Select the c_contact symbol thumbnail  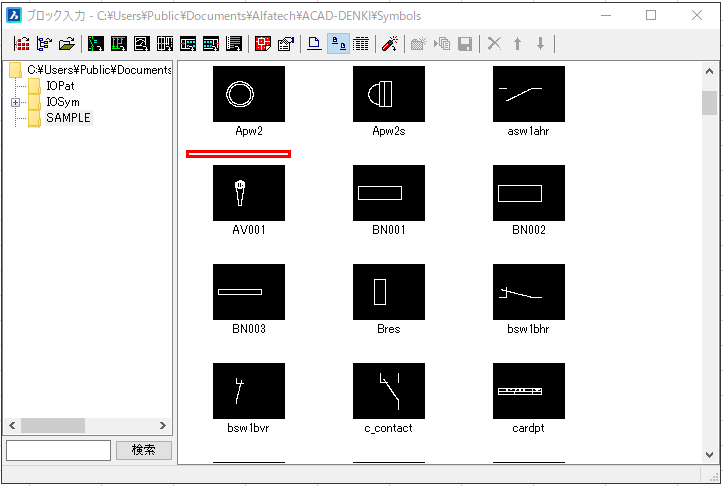point(389,391)
